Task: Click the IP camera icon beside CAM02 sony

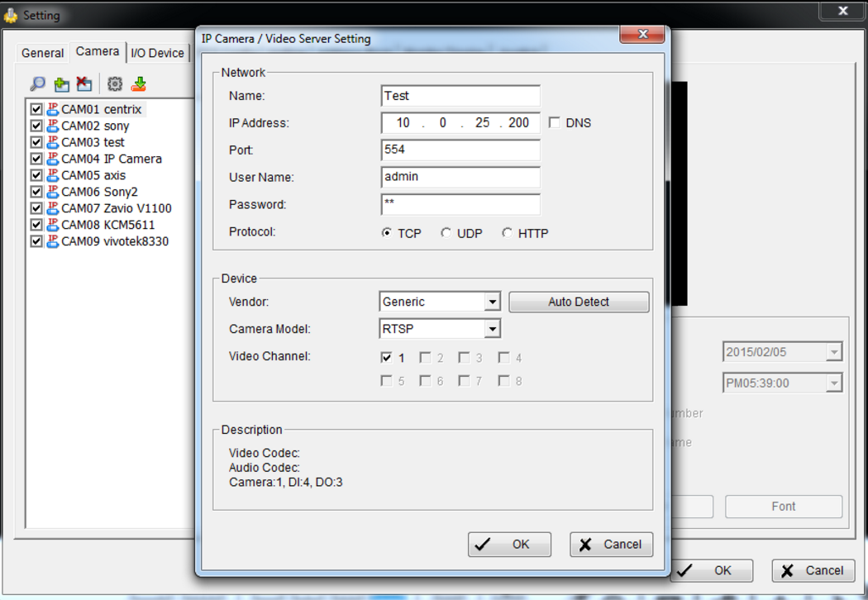Action: click(53, 126)
